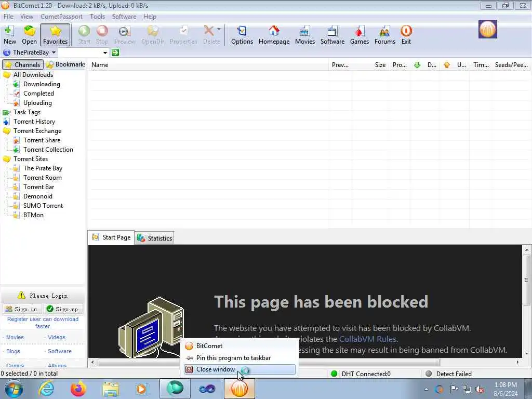This screenshot has height=399, width=532.
Task: Open the Games toolbar icon
Action: tap(360, 35)
